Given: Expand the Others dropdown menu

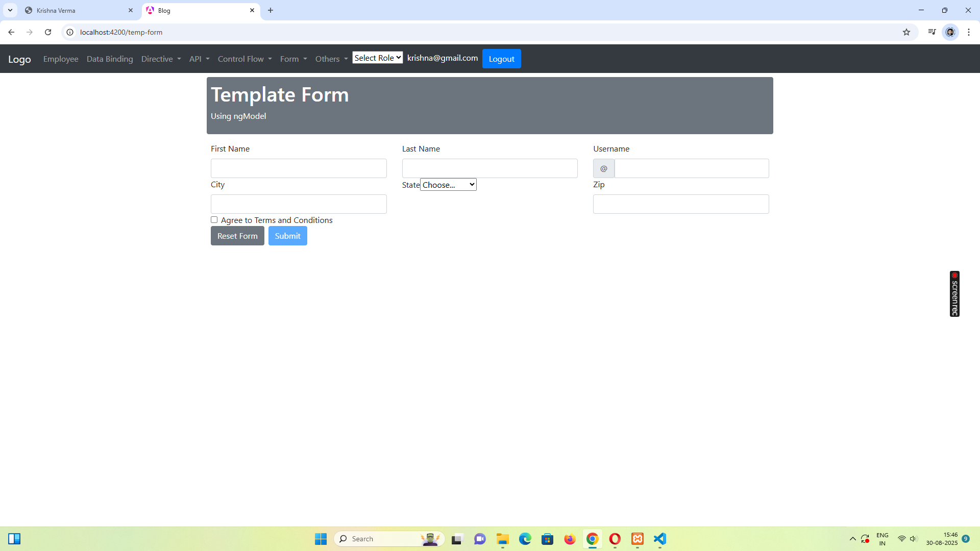Looking at the screenshot, I should coord(332,59).
